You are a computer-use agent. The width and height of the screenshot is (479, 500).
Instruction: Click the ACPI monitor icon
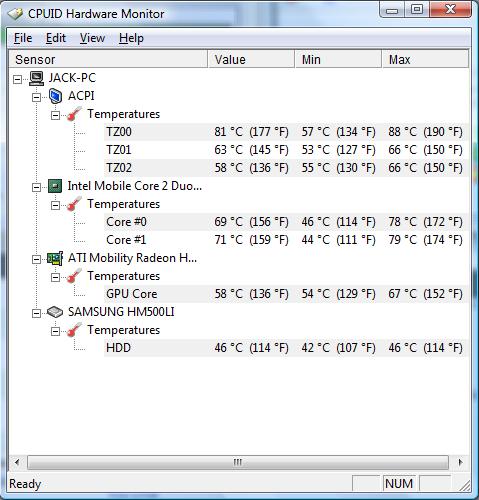pyautogui.click(x=55, y=96)
